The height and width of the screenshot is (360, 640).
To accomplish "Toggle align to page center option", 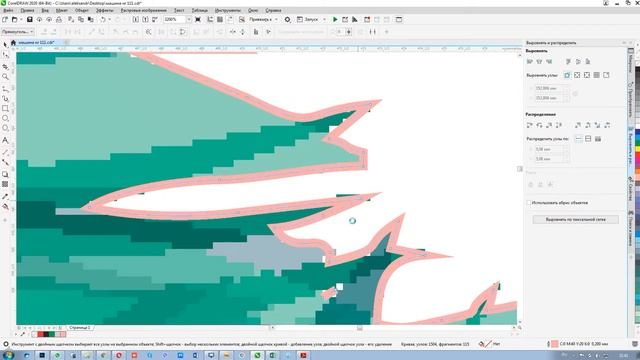I will click(x=587, y=75).
